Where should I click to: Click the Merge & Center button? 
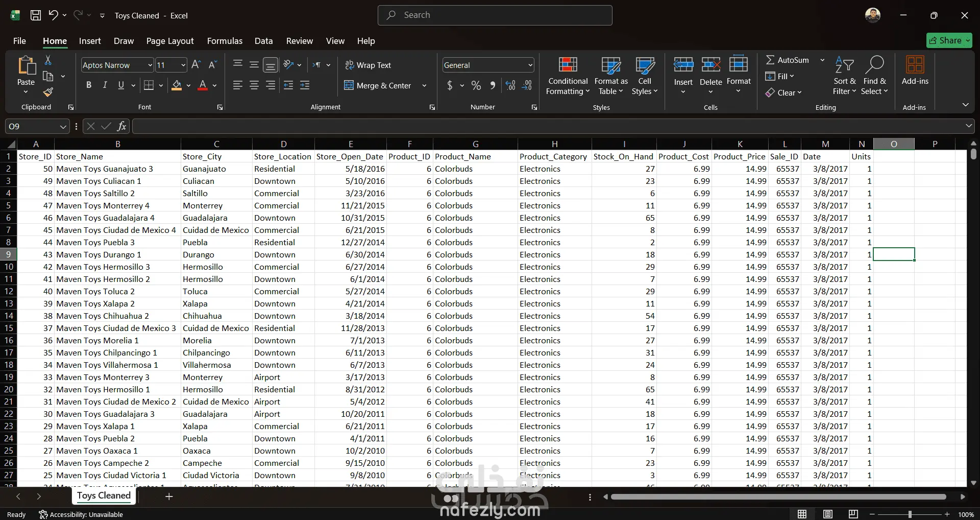click(x=378, y=85)
